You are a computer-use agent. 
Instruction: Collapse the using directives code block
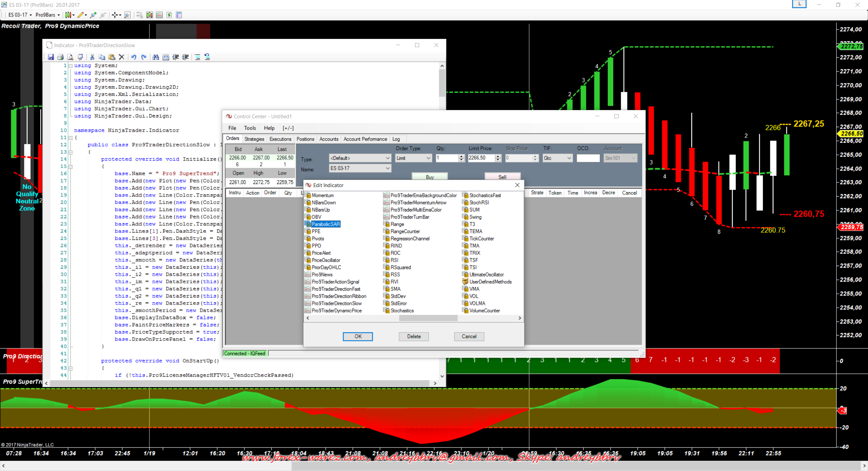pos(71,66)
